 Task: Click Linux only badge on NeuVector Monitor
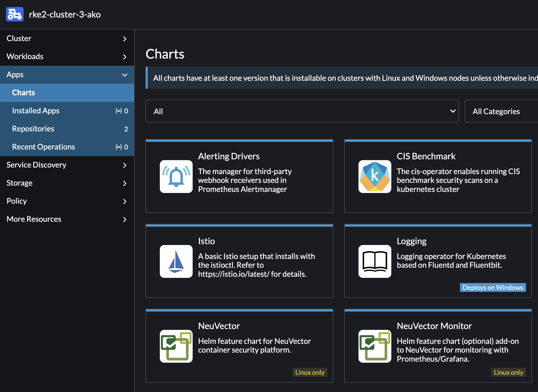click(508, 372)
